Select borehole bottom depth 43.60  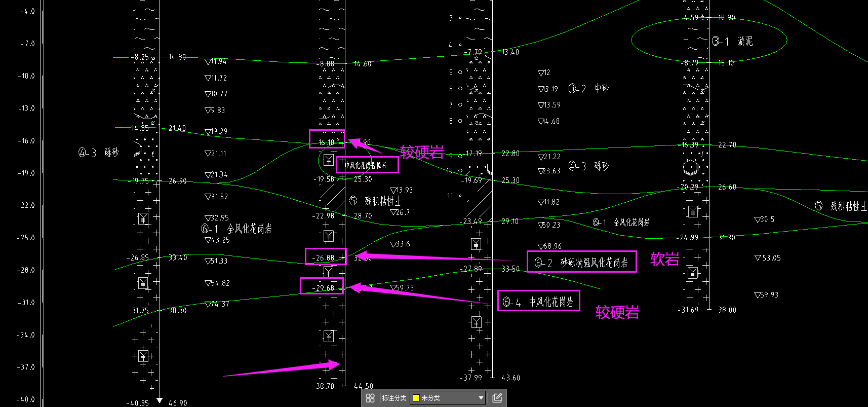[511, 378]
